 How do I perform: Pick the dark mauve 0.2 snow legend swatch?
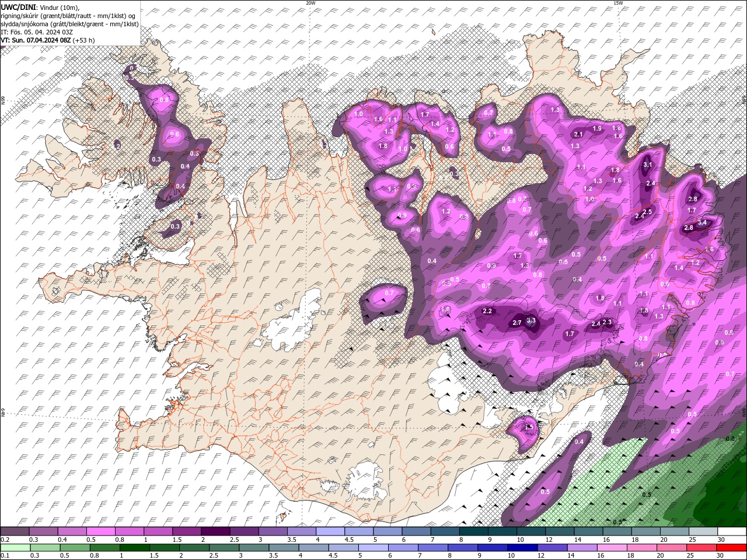point(16,531)
